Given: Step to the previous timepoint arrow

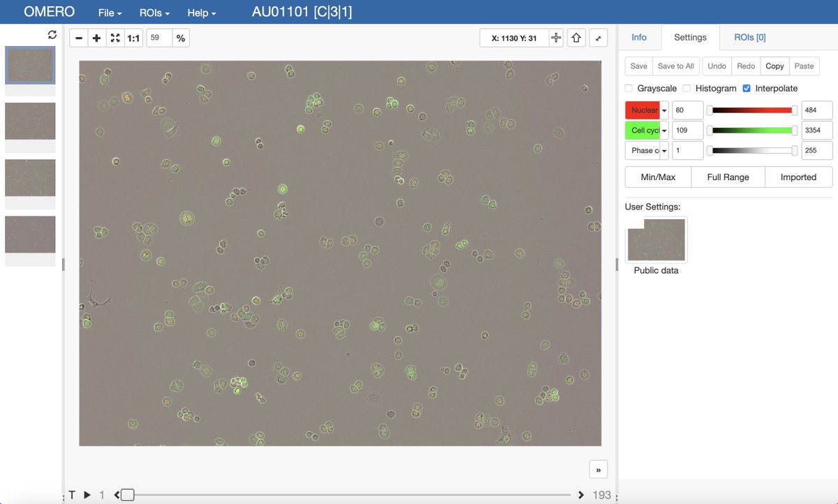Looking at the screenshot, I should point(117,495).
